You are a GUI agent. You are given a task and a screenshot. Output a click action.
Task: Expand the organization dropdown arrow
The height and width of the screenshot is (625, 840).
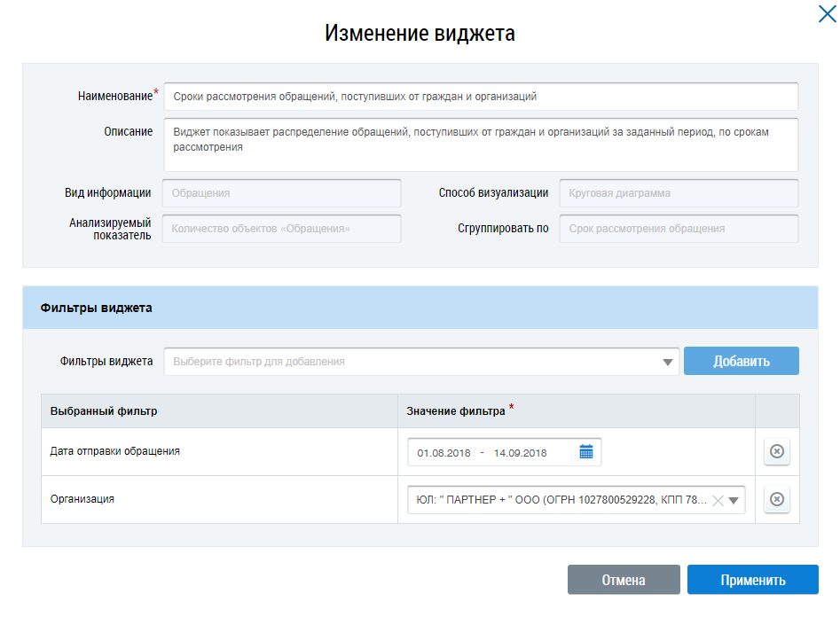pyautogui.click(x=734, y=500)
